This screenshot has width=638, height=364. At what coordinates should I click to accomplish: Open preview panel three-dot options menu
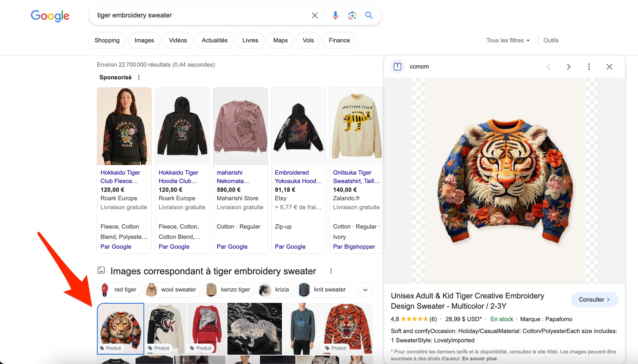(589, 67)
